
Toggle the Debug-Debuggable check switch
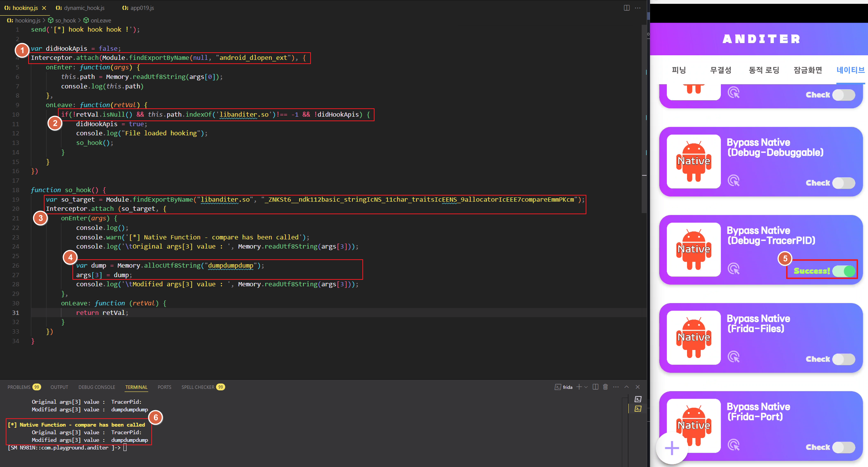[x=844, y=183]
